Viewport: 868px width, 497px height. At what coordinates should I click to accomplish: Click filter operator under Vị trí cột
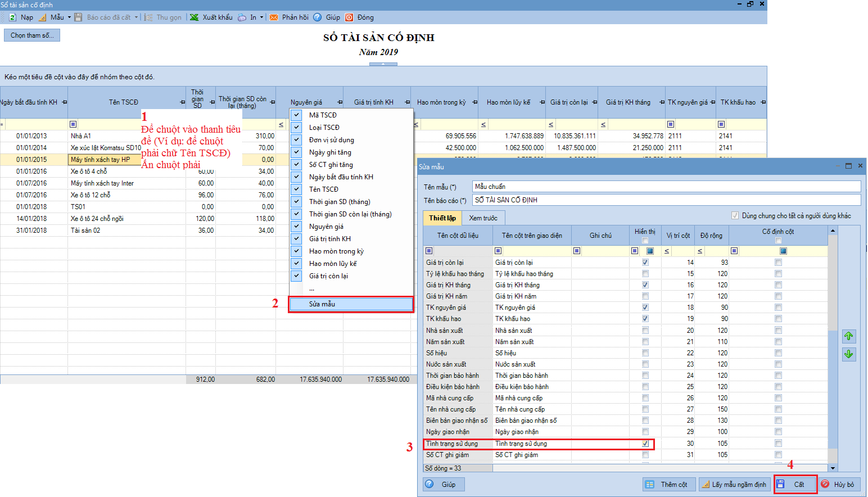tap(667, 251)
